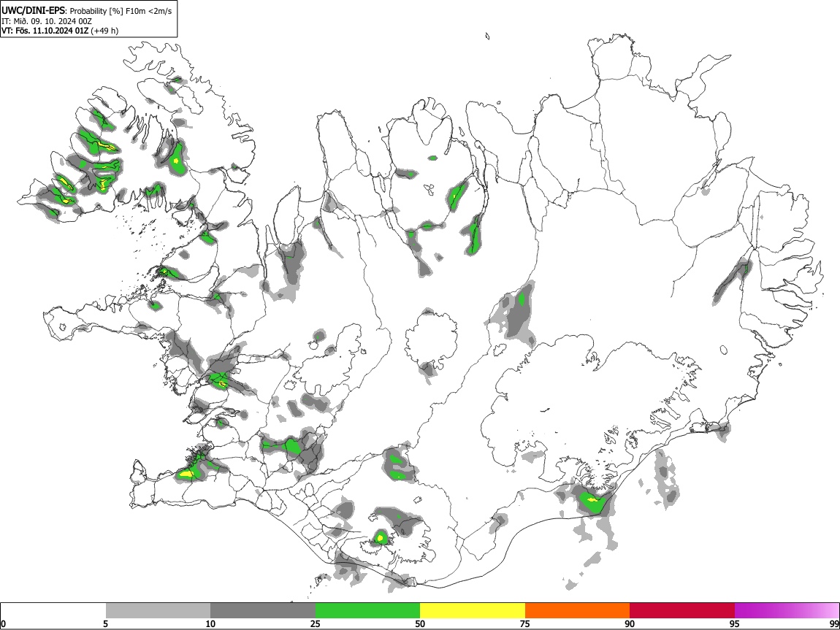
Task: Click the yellow 50-75 legend swatch
Action: point(473,611)
